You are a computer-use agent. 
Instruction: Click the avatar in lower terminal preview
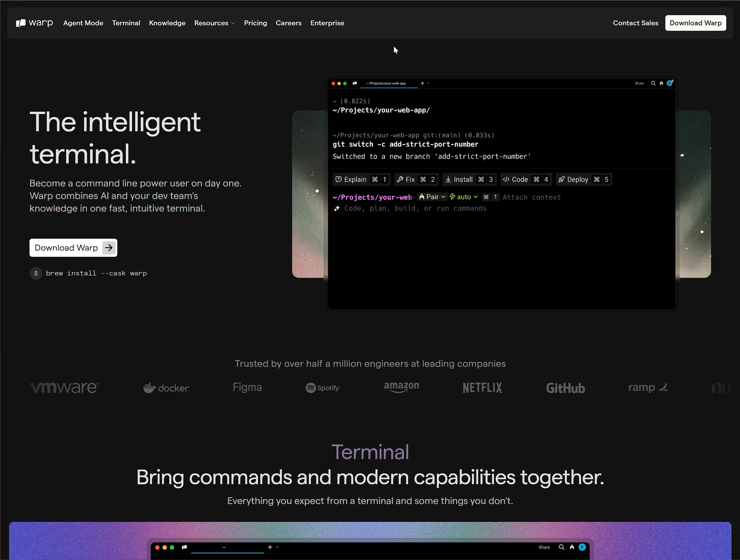[x=582, y=547]
